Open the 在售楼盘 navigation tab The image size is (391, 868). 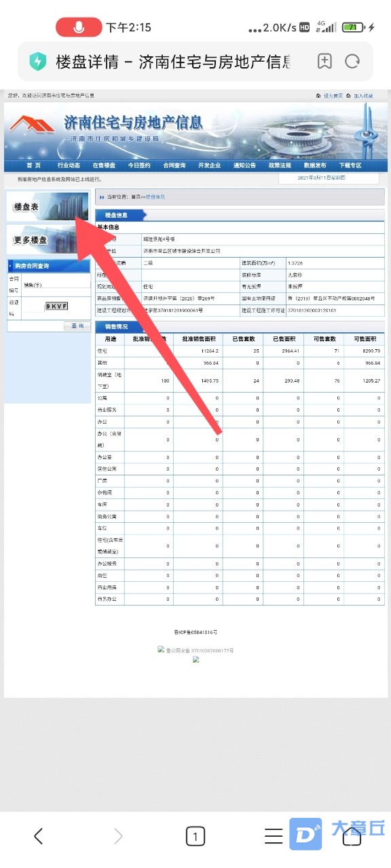point(104,165)
